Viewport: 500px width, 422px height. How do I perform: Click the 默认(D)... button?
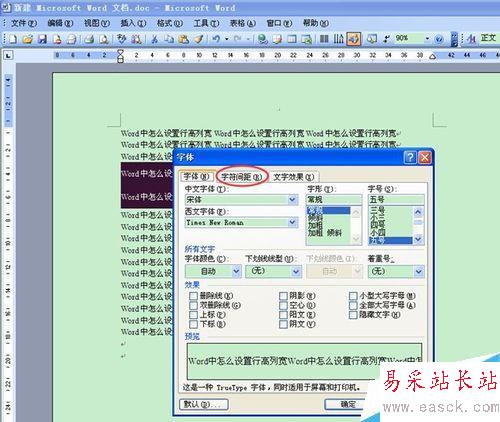tap(204, 404)
